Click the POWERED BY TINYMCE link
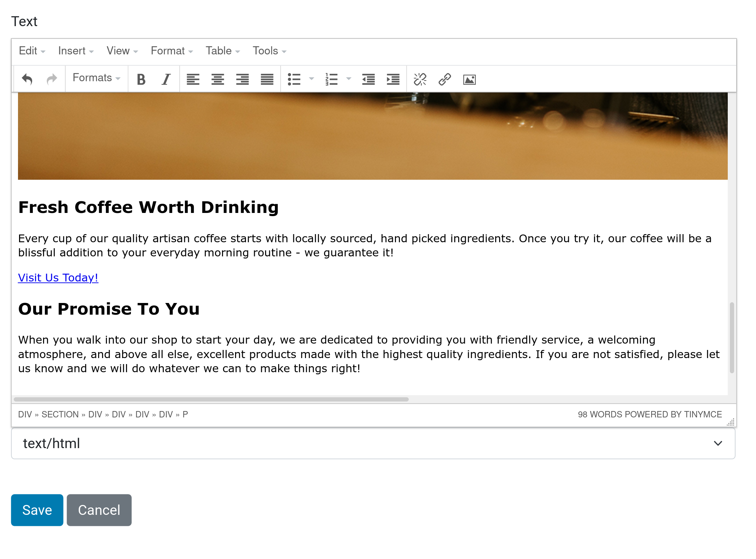Image resolution: width=756 pixels, height=559 pixels. coord(674,415)
